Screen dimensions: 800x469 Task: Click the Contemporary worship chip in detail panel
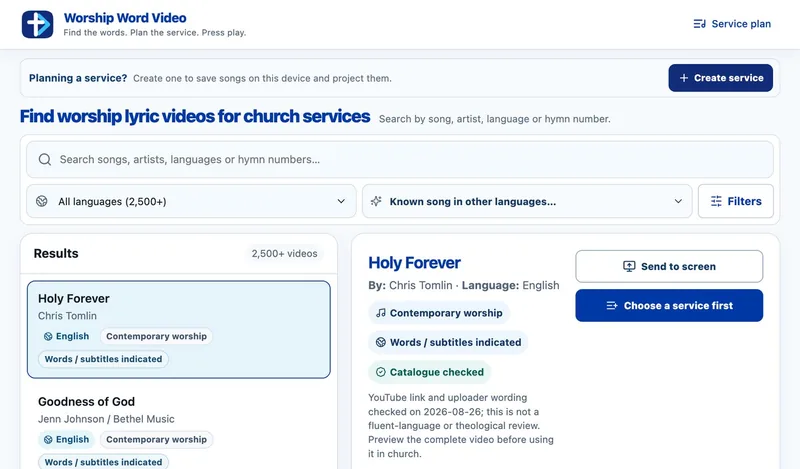tap(439, 313)
